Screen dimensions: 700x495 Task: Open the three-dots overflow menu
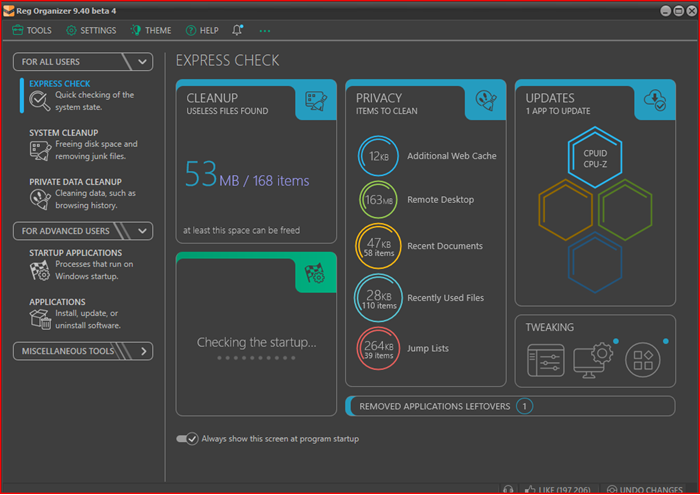click(265, 31)
